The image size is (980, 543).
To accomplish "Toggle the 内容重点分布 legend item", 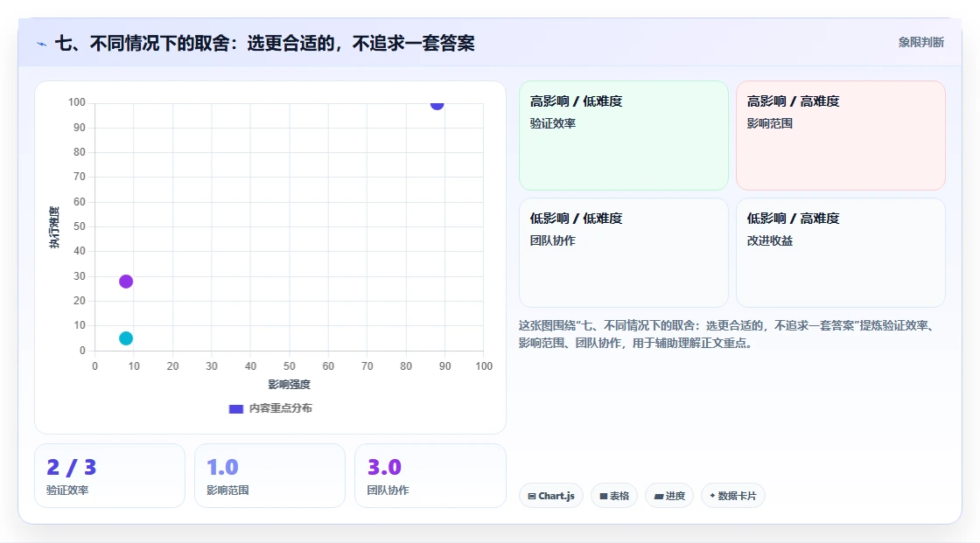I will 270,408.
